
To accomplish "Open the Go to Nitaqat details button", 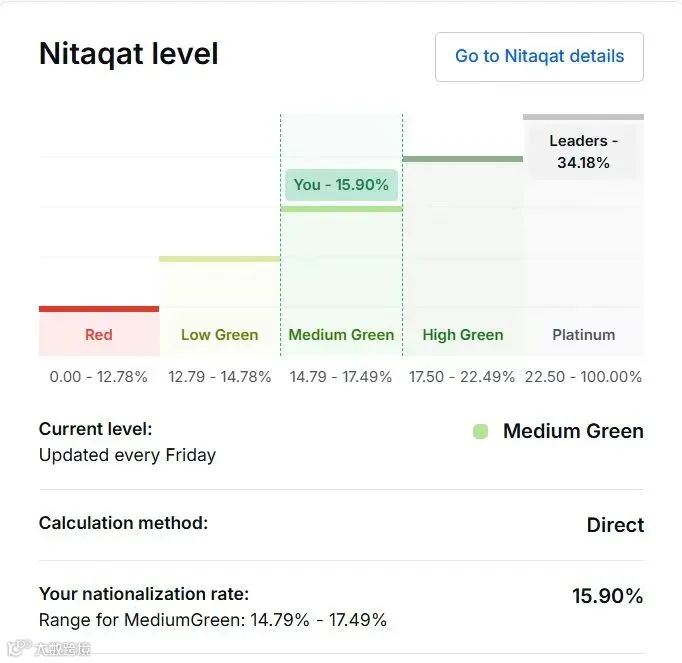I will pos(539,57).
